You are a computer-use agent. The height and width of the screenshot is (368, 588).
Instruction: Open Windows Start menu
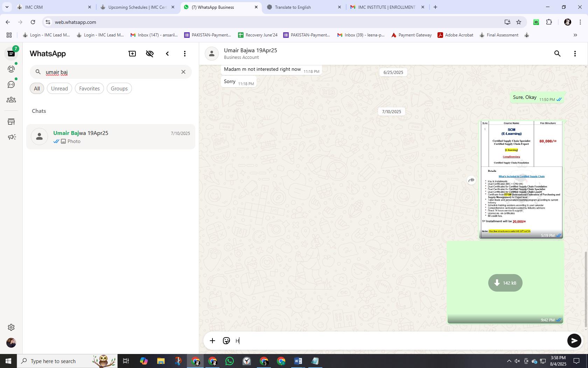8,361
